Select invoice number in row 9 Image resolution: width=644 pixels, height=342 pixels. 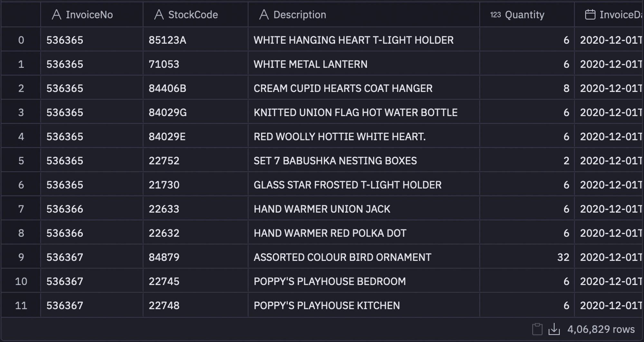92,257
